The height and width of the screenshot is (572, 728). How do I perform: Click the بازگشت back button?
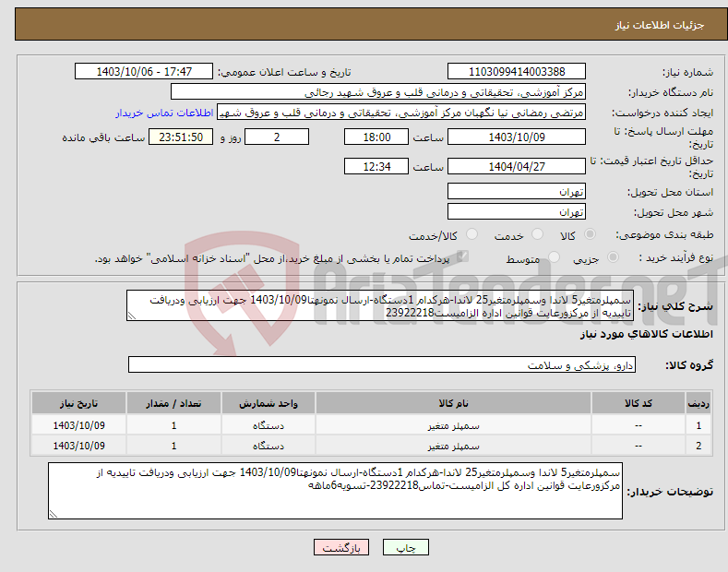[341, 547]
